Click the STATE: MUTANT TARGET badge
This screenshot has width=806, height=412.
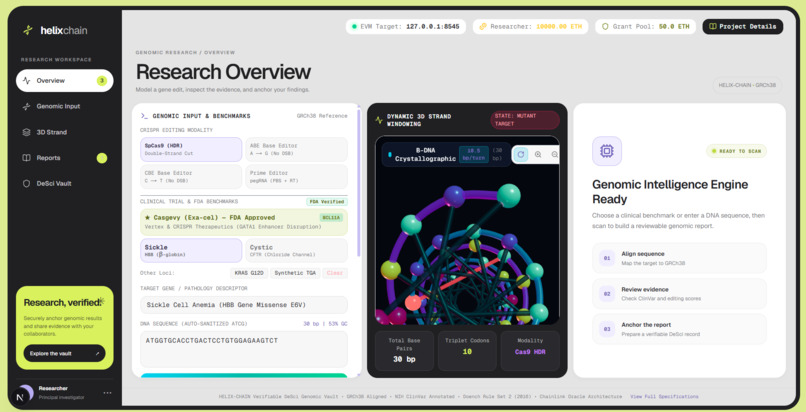pos(525,120)
